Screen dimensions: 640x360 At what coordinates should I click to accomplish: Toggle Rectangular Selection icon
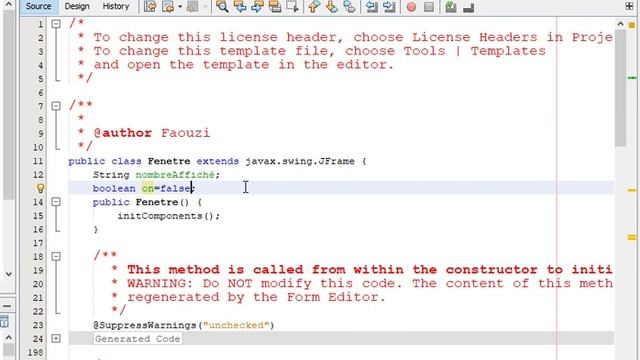point(292,7)
